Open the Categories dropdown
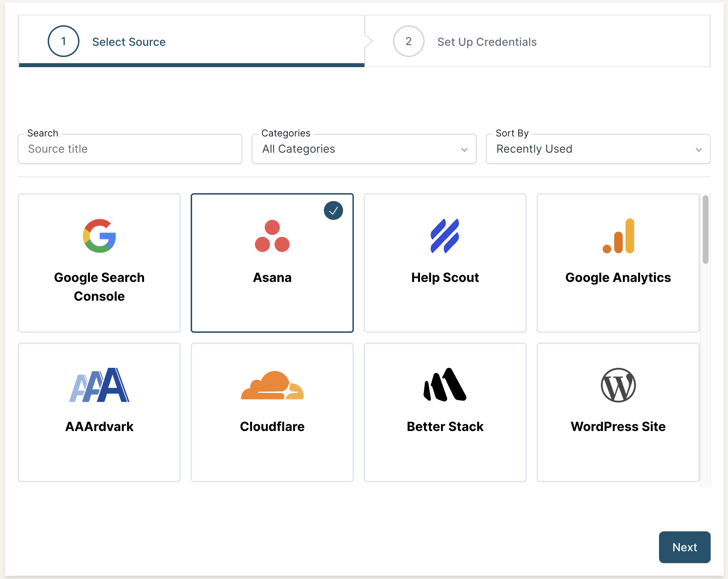 click(x=364, y=149)
